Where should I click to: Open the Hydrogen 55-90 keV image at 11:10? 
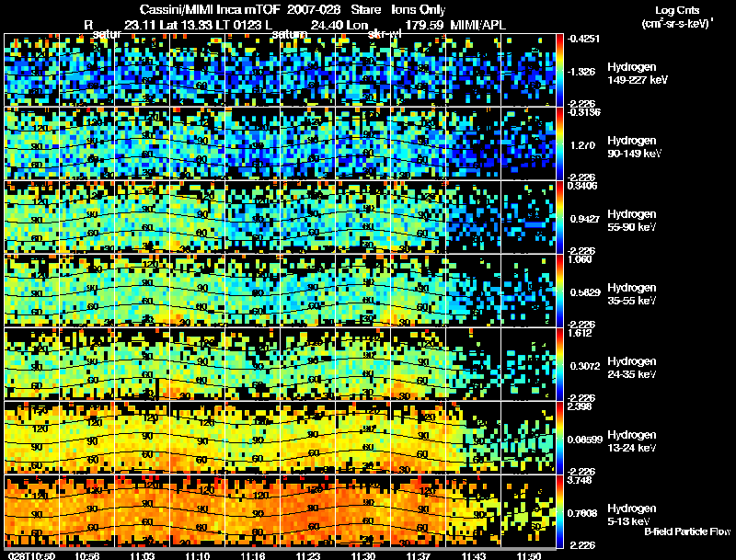pos(197,217)
